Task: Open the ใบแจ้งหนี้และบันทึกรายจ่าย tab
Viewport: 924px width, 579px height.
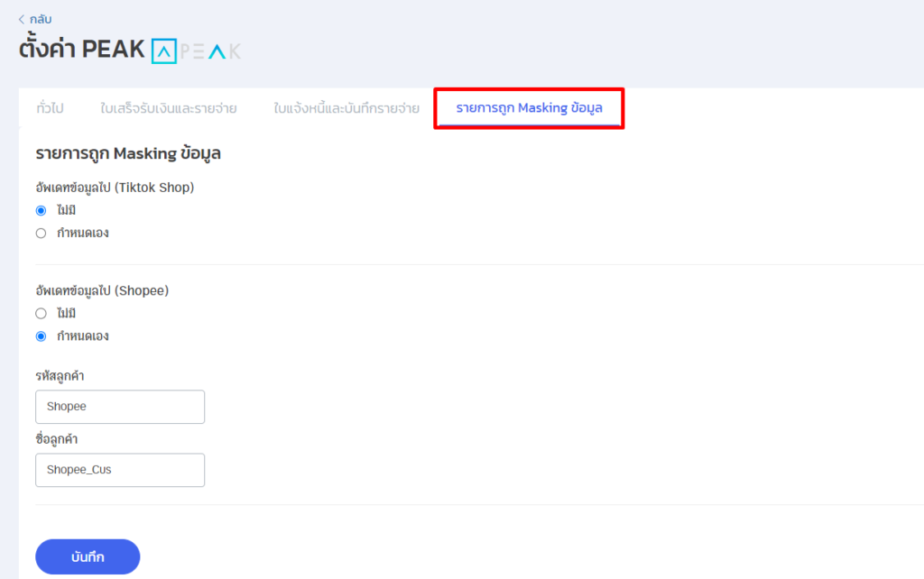Action: 346,109
